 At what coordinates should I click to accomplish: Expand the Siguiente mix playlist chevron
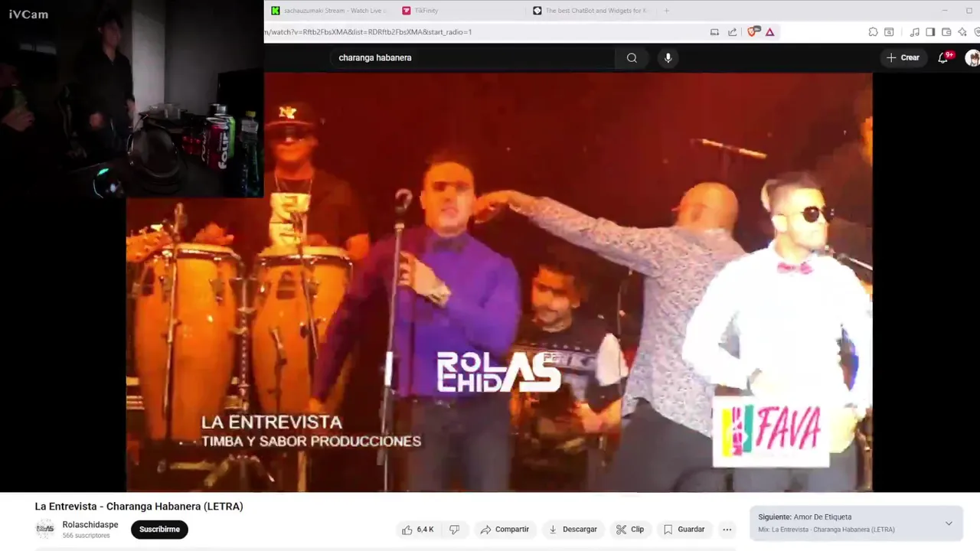(x=949, y=523)
